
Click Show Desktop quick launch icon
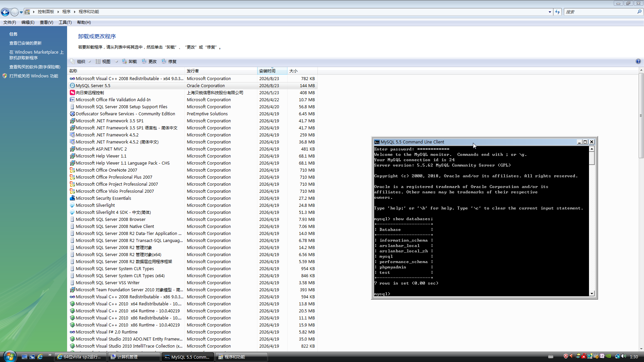click(24, 357)
